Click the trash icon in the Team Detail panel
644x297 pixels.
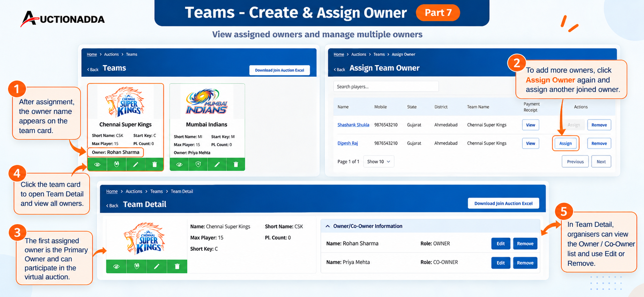177,266
